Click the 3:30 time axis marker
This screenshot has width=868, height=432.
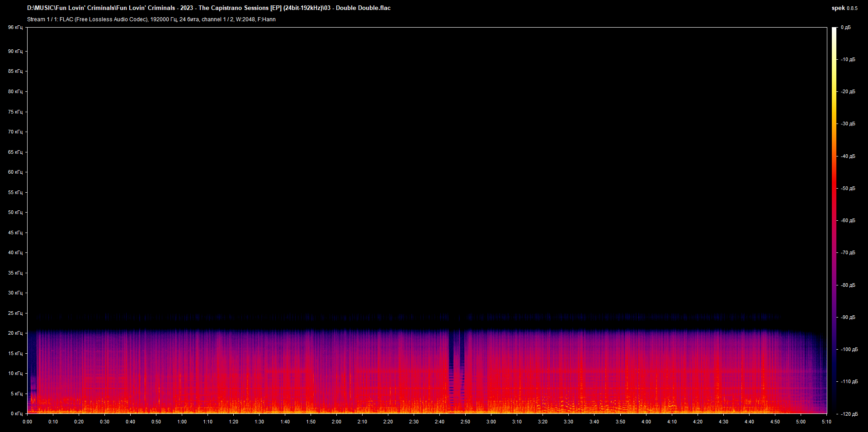coord(568,422)
